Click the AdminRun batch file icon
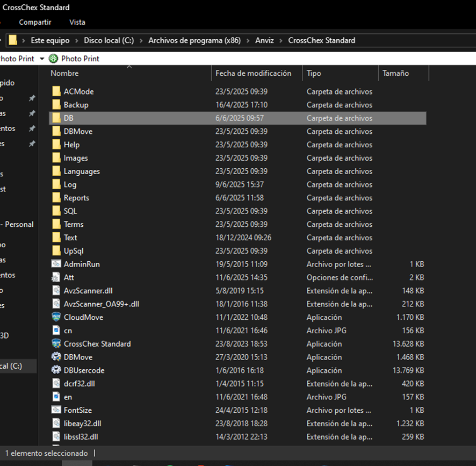This screenshot has height=466, width=476. coord(56,264)
